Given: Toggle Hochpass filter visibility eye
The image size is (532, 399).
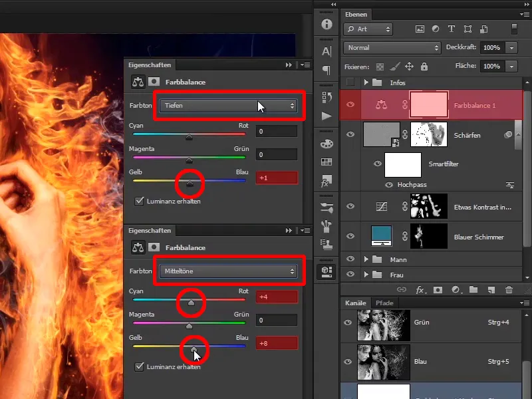Looking at the screenshot, I should [x=389, y=185].
